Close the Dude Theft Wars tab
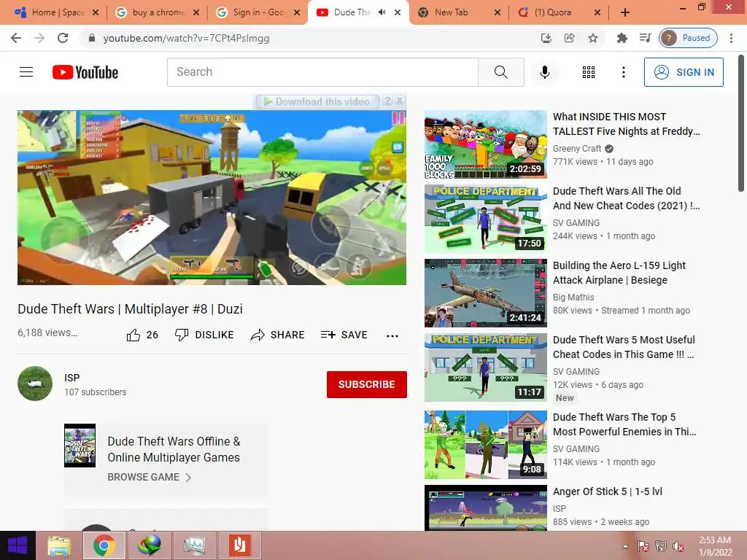 398,12
